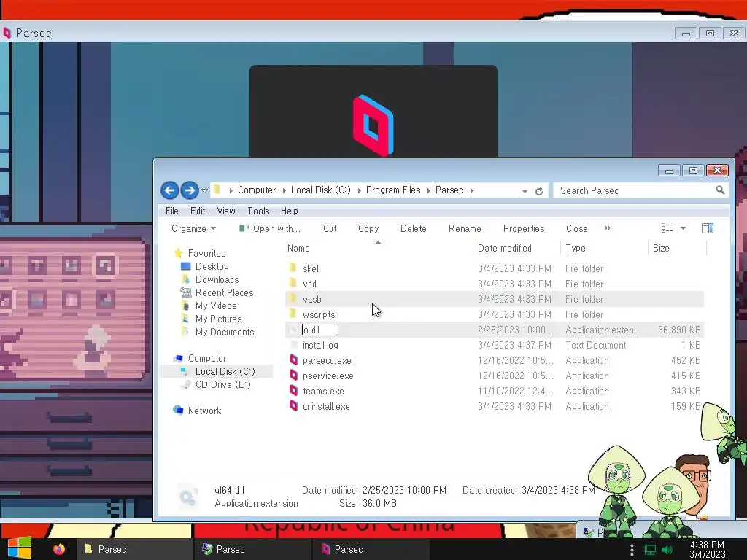Go back using the Explorer back arrow
This screenshot has width=747, height=560.
coord(169,190)
